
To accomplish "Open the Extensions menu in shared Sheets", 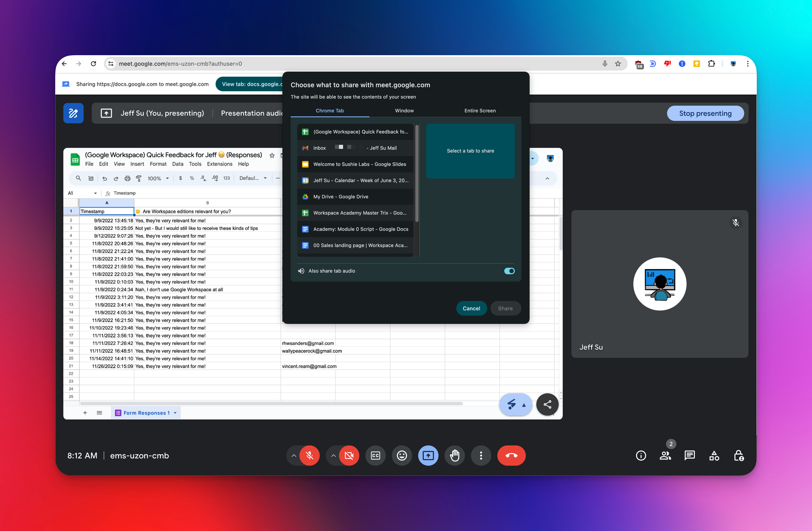I will pos(220,164).
